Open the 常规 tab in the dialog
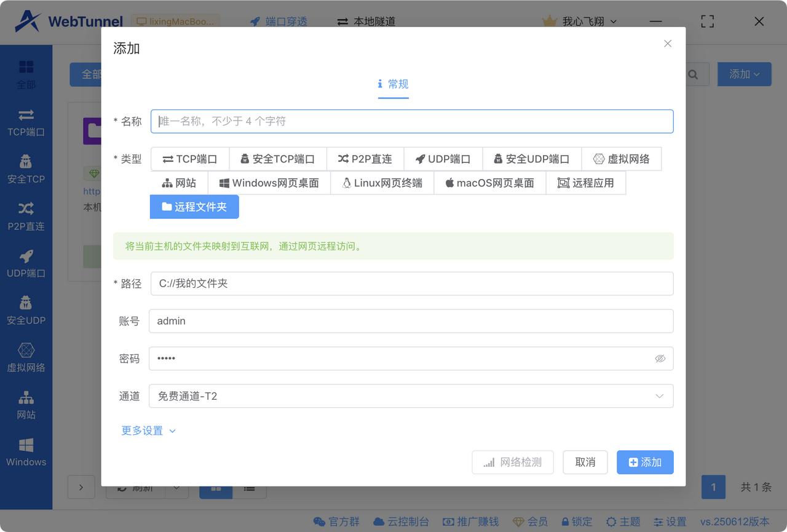This screenshot has width=787, height=532. coord(393,85)
